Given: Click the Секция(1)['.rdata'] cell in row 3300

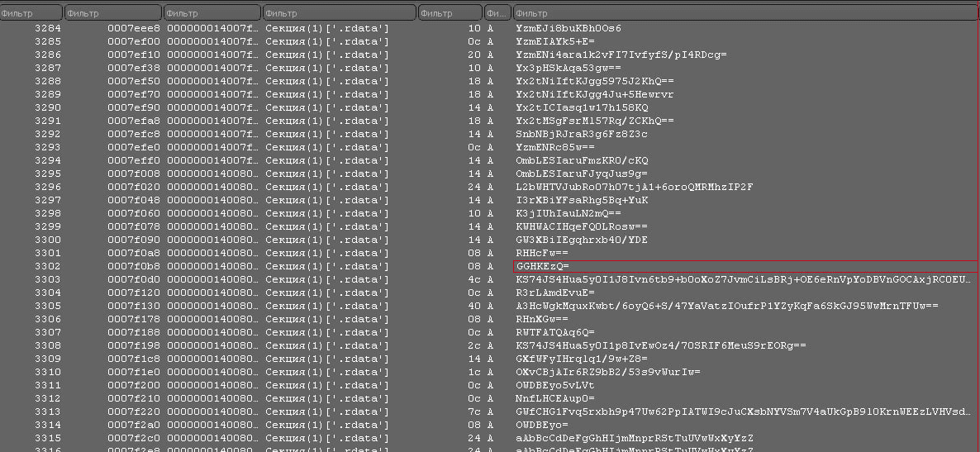Looking at the screenshot, I should 327,240.
